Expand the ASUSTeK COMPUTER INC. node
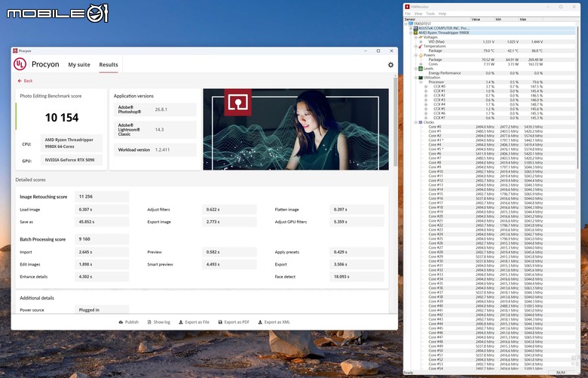This screenshot has width=588, height=378. (x=411, y=28)
